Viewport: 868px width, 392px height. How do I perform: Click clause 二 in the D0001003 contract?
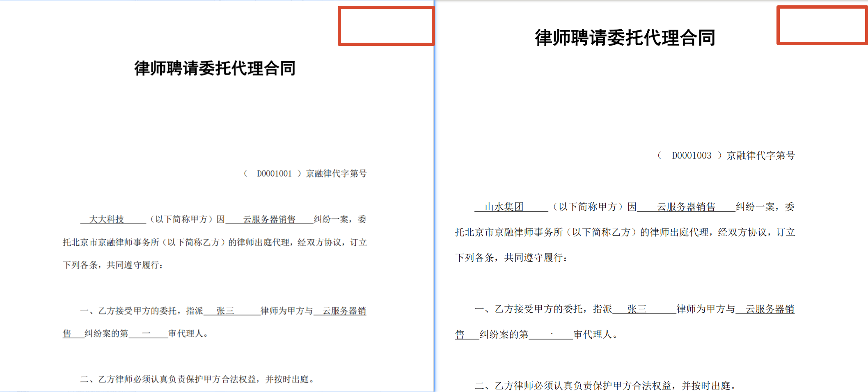605,385
